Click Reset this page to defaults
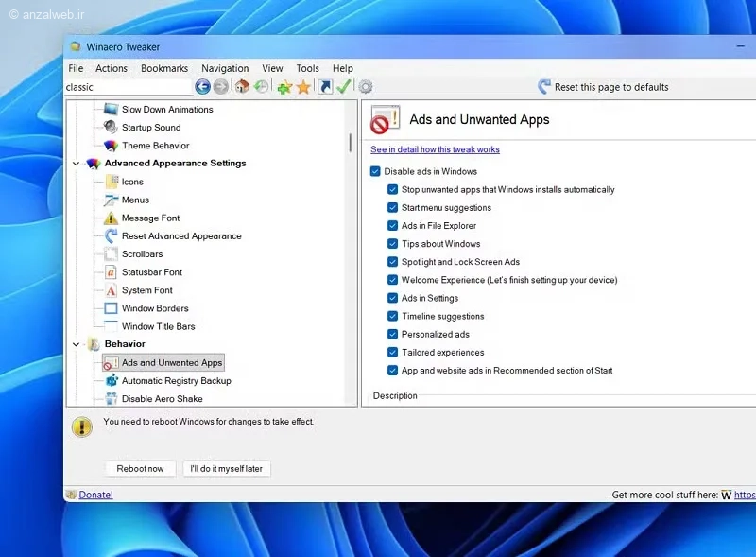Image resolution: width=756 pixels, height=557 pixels. point(603,87)
